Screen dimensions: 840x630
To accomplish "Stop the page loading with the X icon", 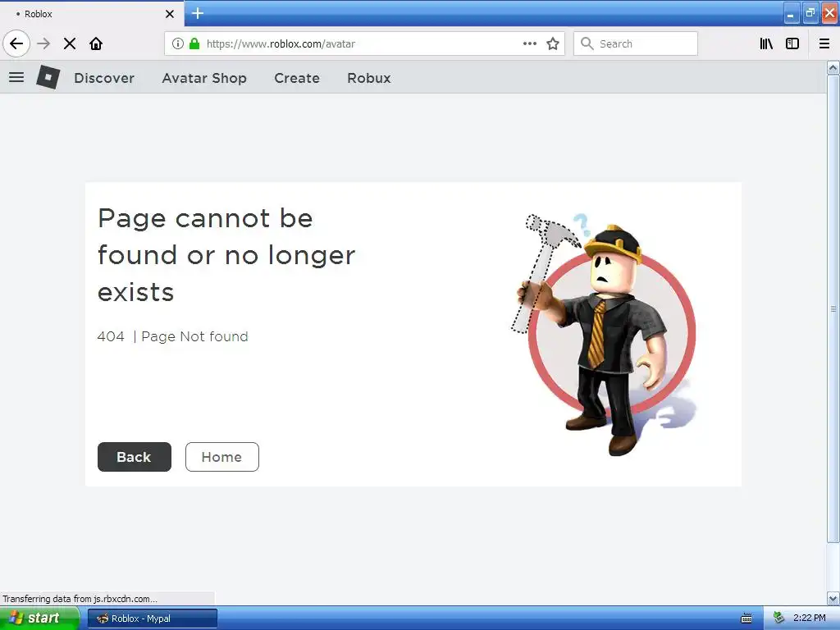I will (70, 43).
